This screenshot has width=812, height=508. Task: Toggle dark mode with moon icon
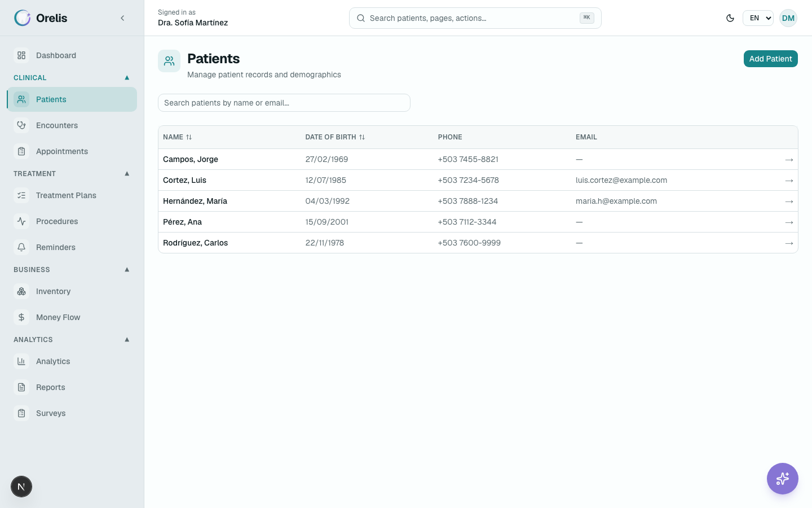(730, 18)
